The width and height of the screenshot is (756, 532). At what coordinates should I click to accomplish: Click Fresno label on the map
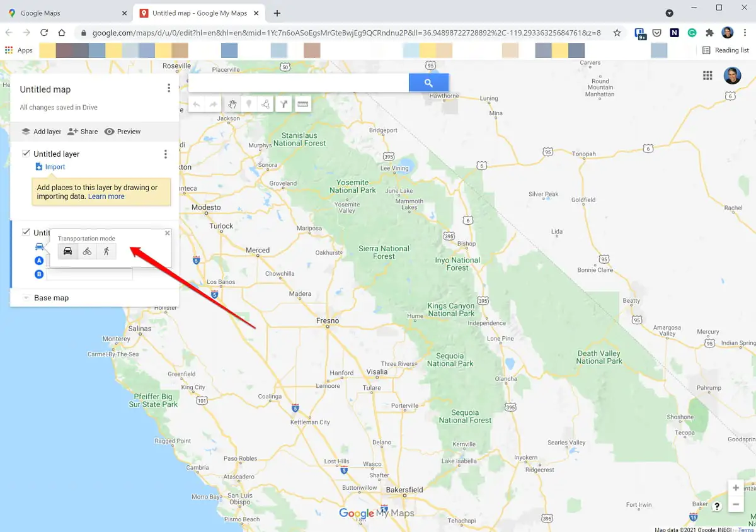pyautogui.click(x=328, y=321)
